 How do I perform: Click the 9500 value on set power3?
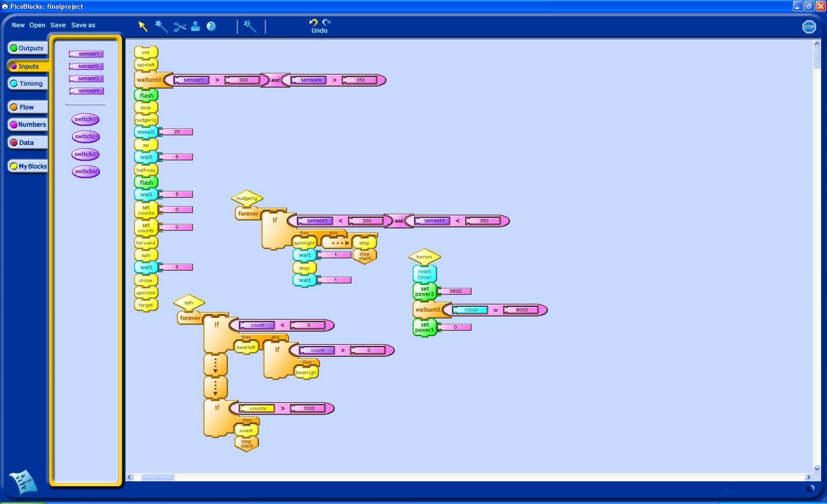point(455,291)
